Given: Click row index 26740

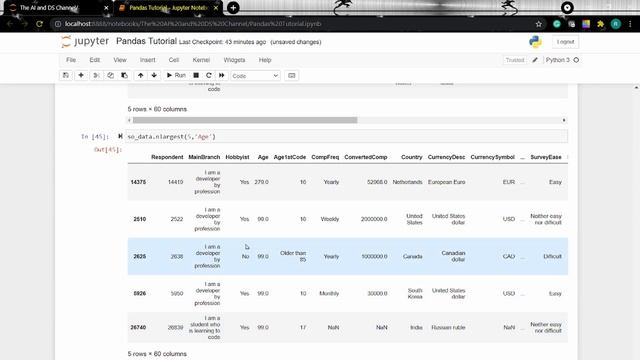Looking at the screenshot, I should click(138, 327).
